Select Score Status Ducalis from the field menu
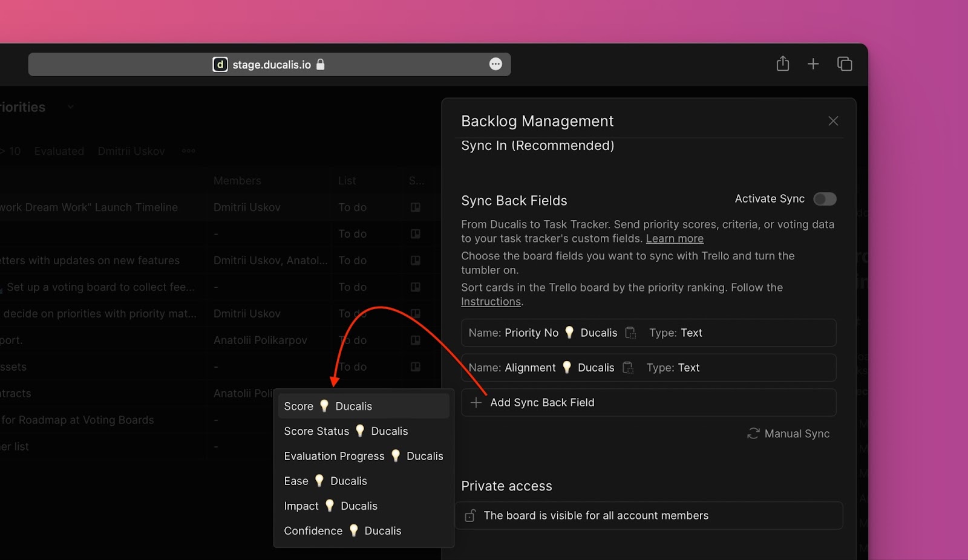The image size is (968, 560). click(x=346, y=431)
